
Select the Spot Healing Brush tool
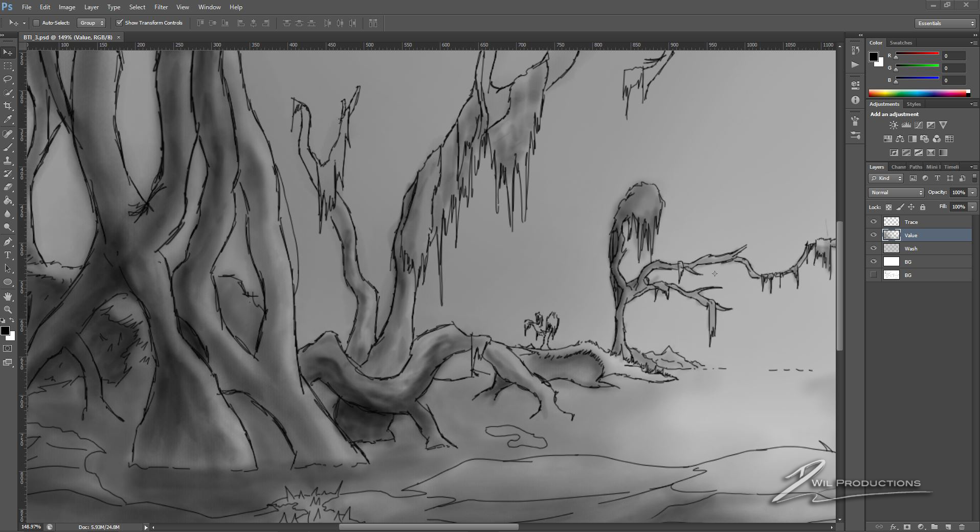pos(8,134)
